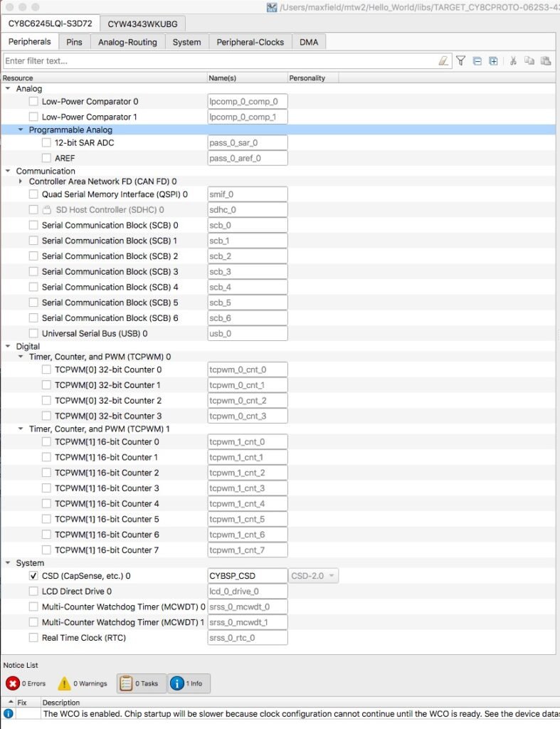The height and width of the screenshot is (729, 560).
Task: Collapse the Programmable Analog group
Action: [21, 130]
